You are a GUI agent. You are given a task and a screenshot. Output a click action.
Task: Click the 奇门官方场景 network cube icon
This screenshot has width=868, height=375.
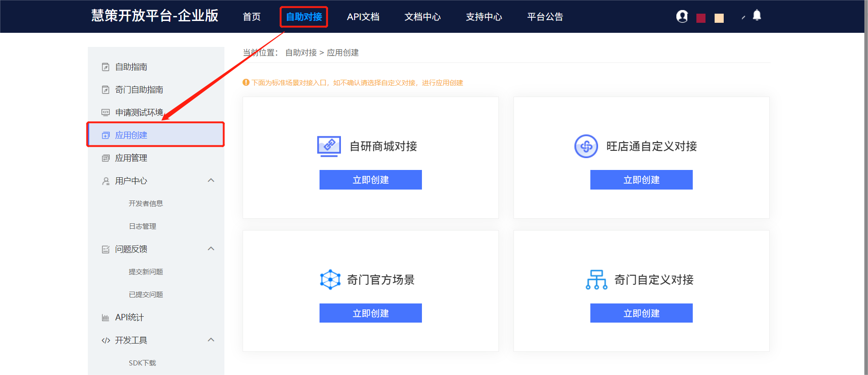pos(330,280)
